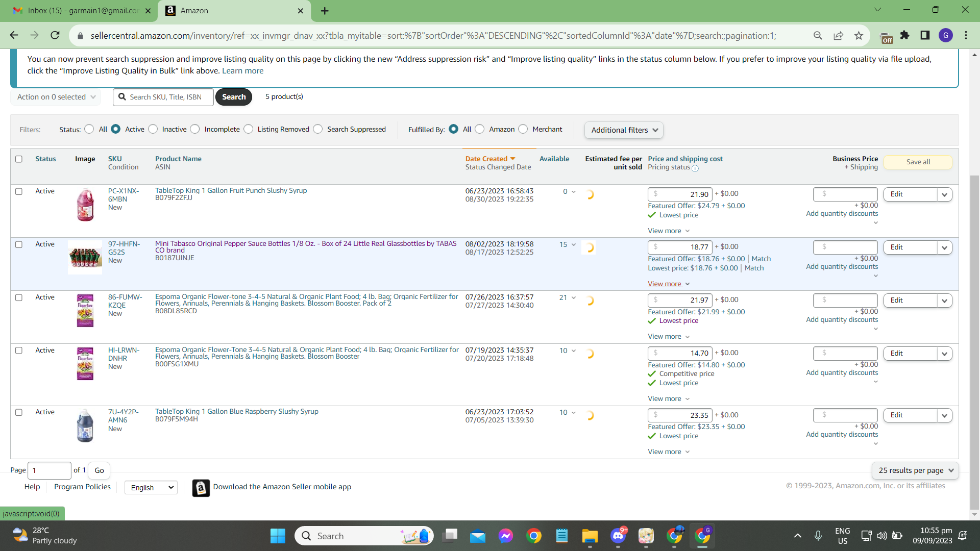Open the Google profile avatar G
Image resolution: width=980 pixels, height=551 pixels.
click(946, 35)
